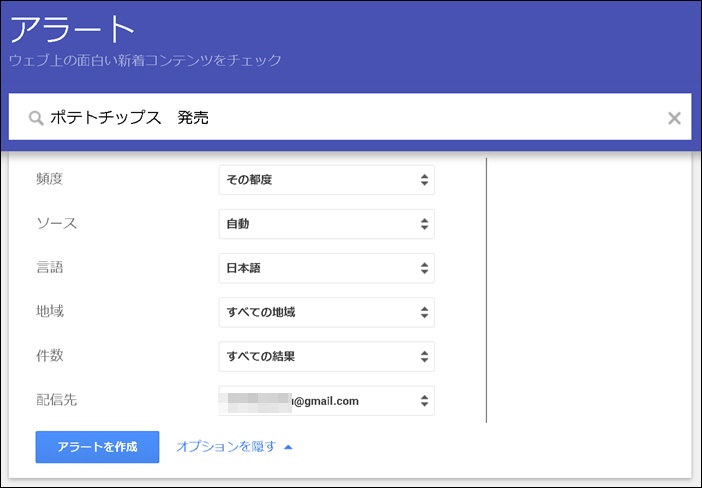Screen dimensions: 702x488
Task: Open the 配信先 gmail.com address dropdown
Action: (x=326, y=401)
